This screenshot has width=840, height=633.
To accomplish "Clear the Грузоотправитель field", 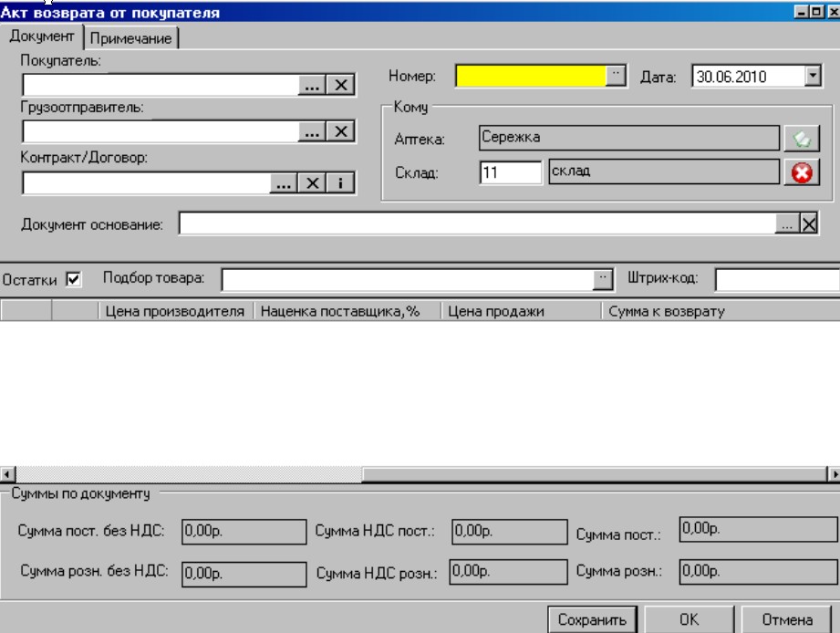I will 340,132.
